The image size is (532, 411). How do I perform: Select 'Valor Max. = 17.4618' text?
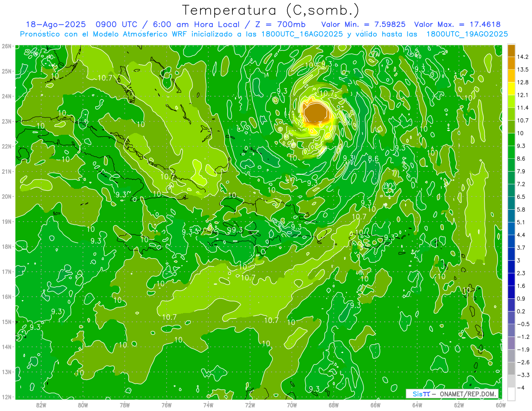[458, 24]
